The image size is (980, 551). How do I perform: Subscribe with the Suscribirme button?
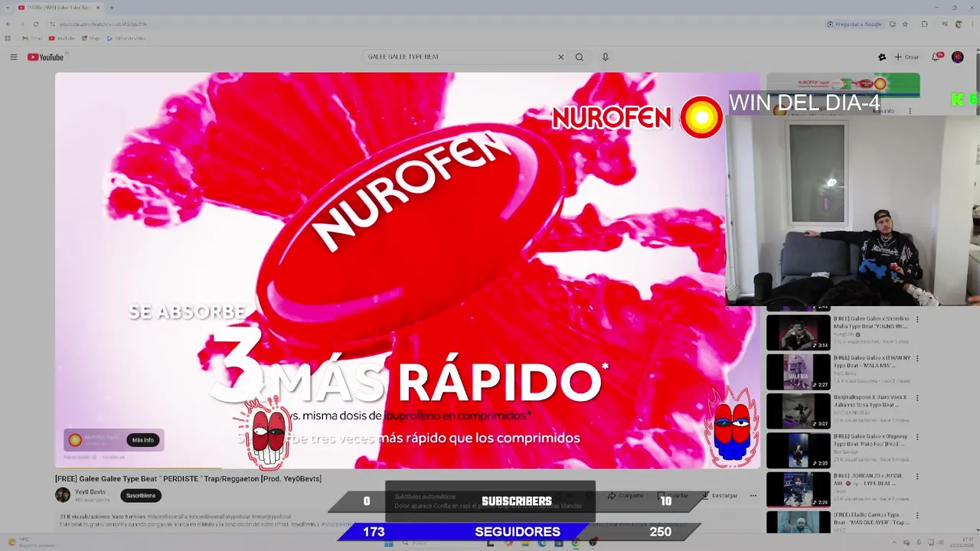[x=141, y=495]
